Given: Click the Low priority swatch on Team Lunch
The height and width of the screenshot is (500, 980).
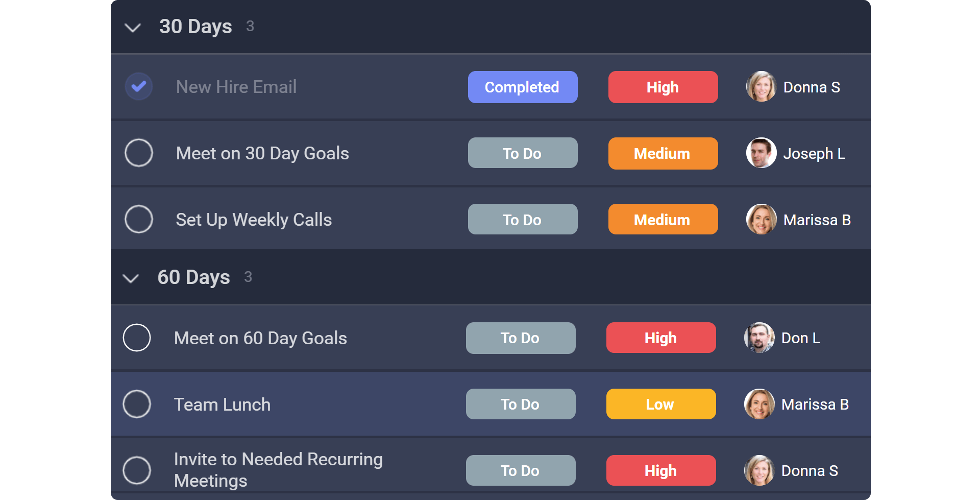Looking at the screenshot, I should pos(660,404).
